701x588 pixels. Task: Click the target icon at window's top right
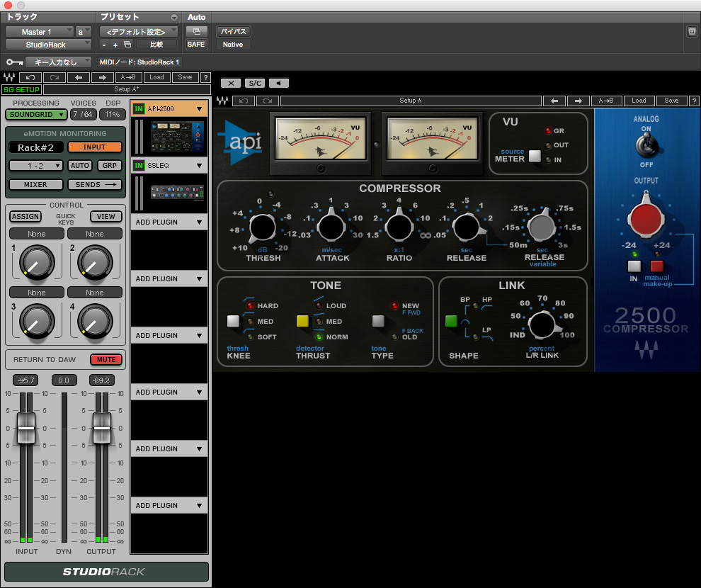pyautogui.click(x=692, y=32)
